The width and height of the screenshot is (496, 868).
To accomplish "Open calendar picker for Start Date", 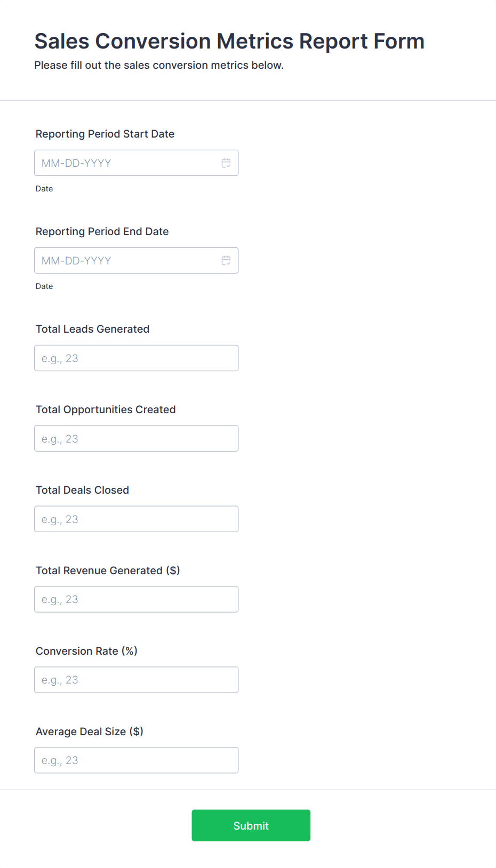I will [x=226, y=163].
